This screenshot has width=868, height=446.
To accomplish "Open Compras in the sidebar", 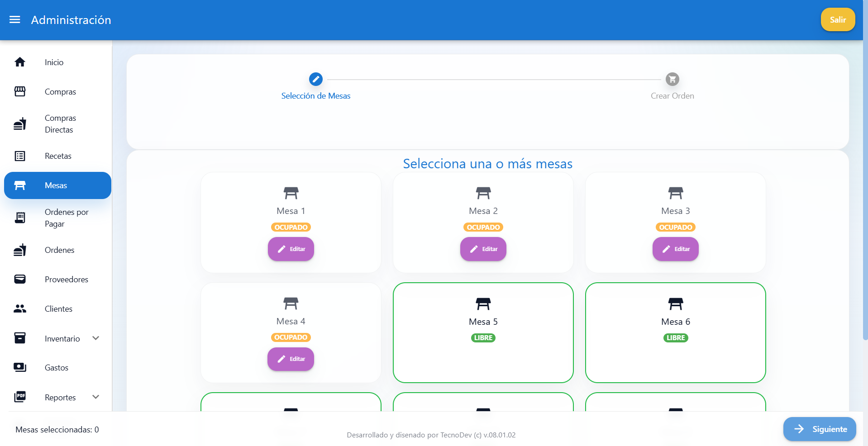I will pyautogui.click(x=58, y=91).
